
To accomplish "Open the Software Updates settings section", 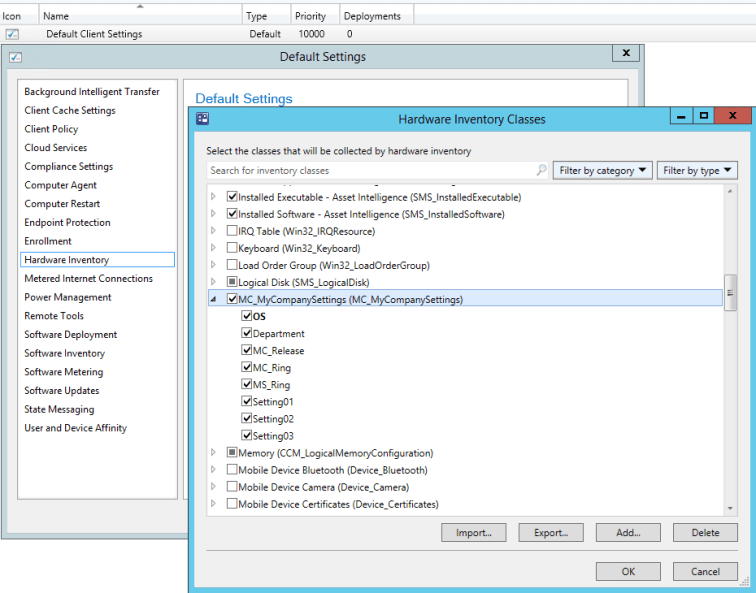I will tap(61, 390).
